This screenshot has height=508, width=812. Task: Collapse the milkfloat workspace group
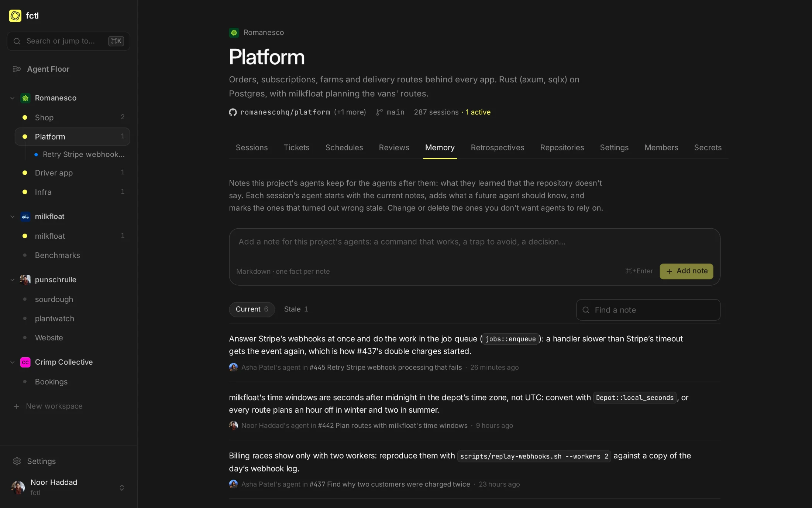tap(13, 217)
